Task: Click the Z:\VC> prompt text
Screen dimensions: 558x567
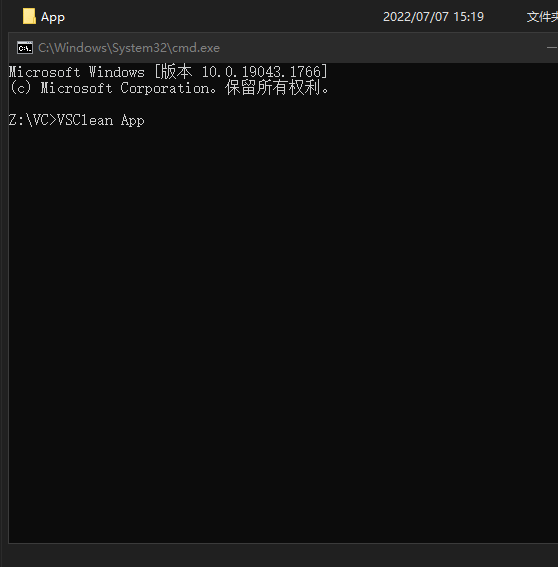Action: click(x=33, y=120)
